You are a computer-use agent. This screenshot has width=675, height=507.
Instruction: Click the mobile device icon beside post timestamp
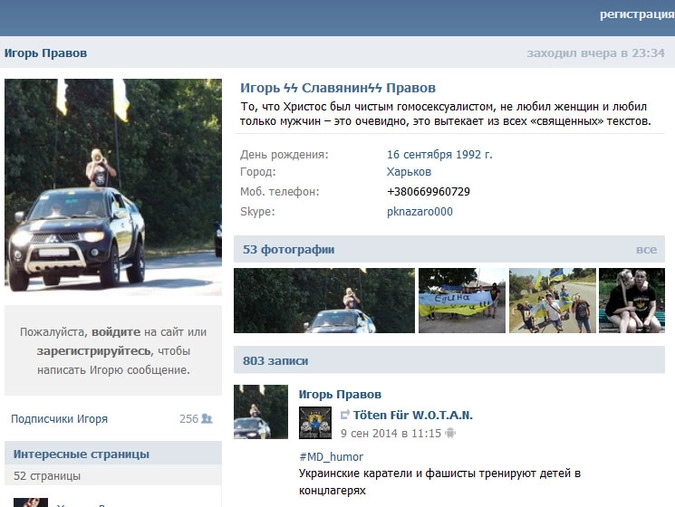coord(451,434)
